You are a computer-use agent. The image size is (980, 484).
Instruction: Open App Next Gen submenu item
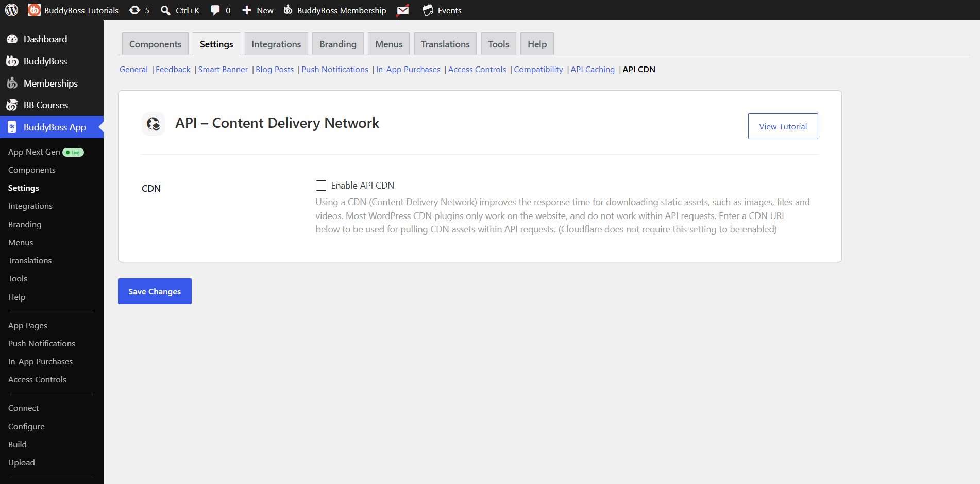click(34, 152)
